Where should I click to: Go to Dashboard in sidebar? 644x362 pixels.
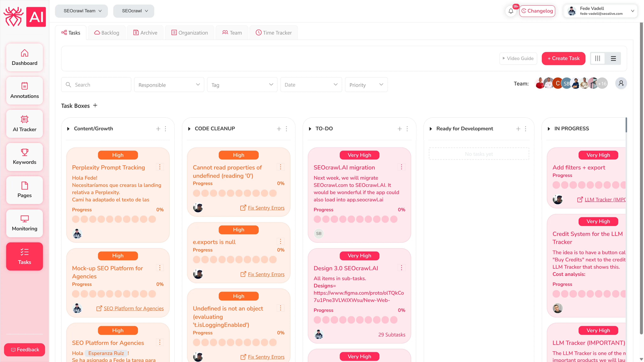click(25, 58)
